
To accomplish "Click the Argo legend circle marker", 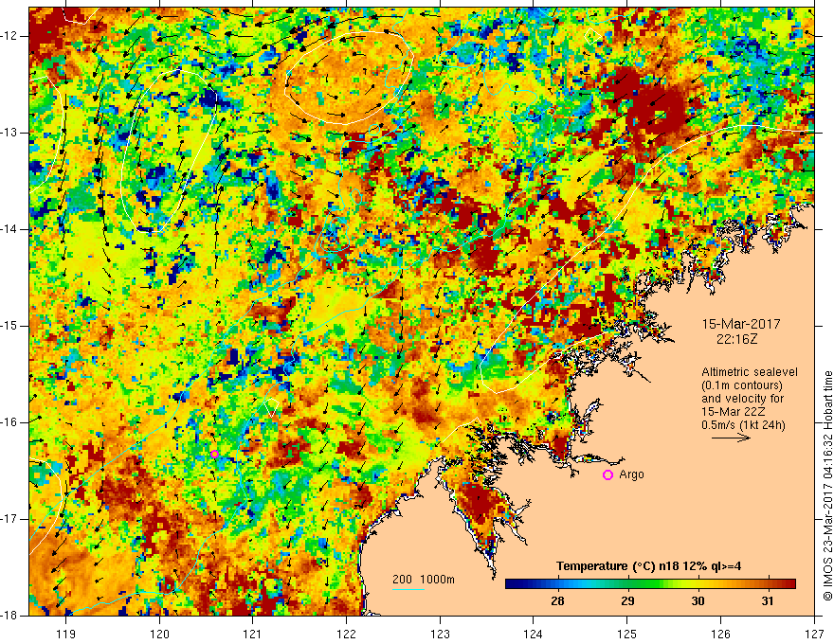I will pos(607,475).
